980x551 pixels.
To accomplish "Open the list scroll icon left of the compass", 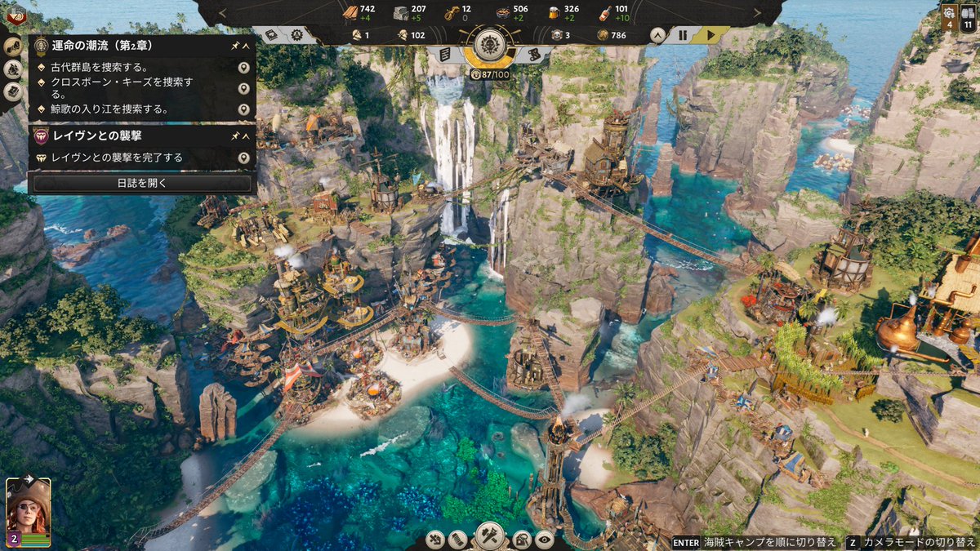I will tap(445, 55).
